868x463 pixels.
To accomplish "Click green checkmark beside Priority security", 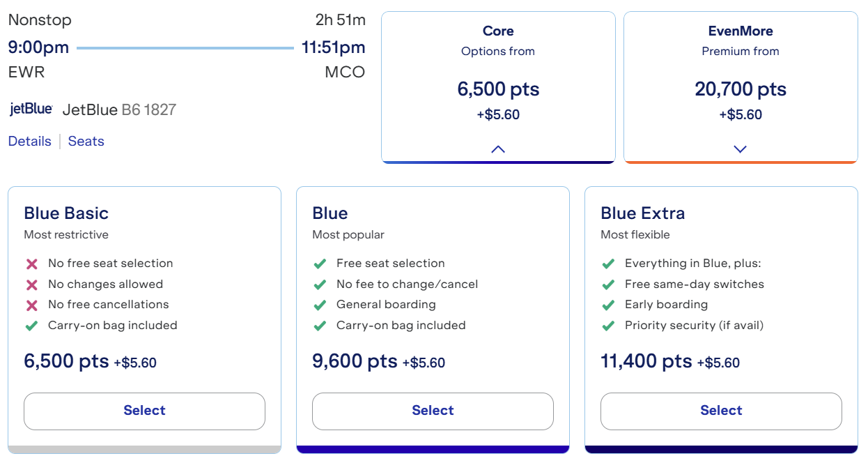I will coord(608,326).
